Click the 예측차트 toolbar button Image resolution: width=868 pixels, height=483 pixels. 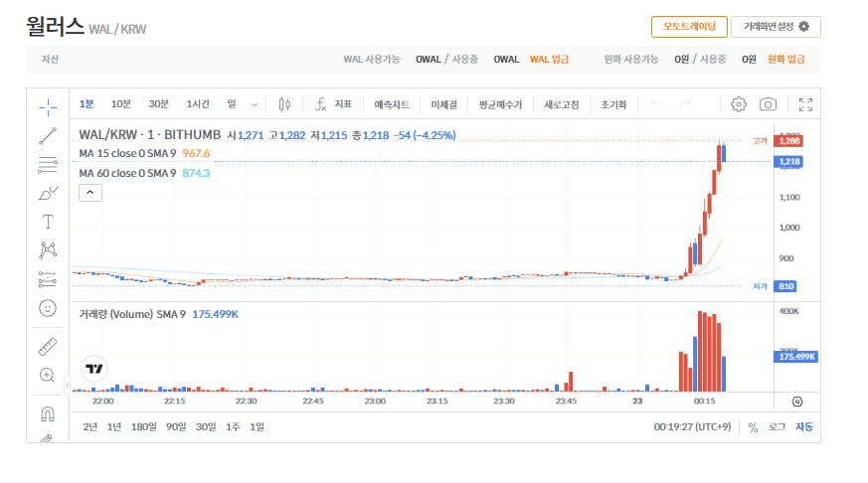tap(392, 104)
